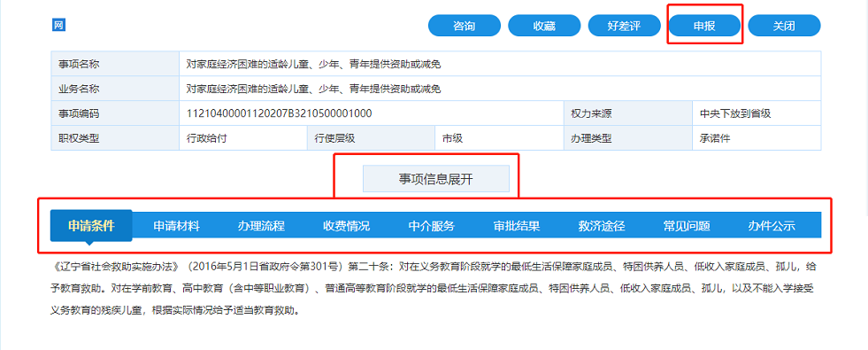Click the 关闭 button
Image resolution: width=868 pixels, height=350 pixels.
[x=785, y=26]
